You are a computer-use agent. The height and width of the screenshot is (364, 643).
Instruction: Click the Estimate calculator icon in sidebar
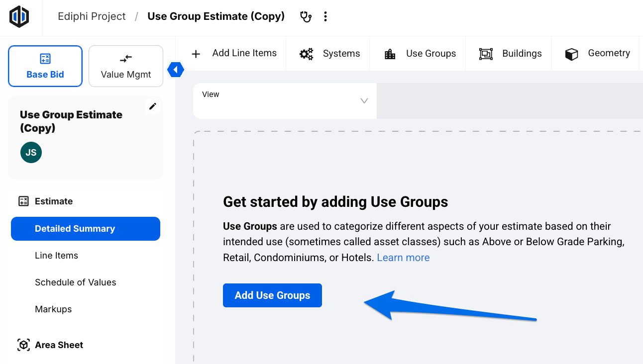tap(23, 201)
